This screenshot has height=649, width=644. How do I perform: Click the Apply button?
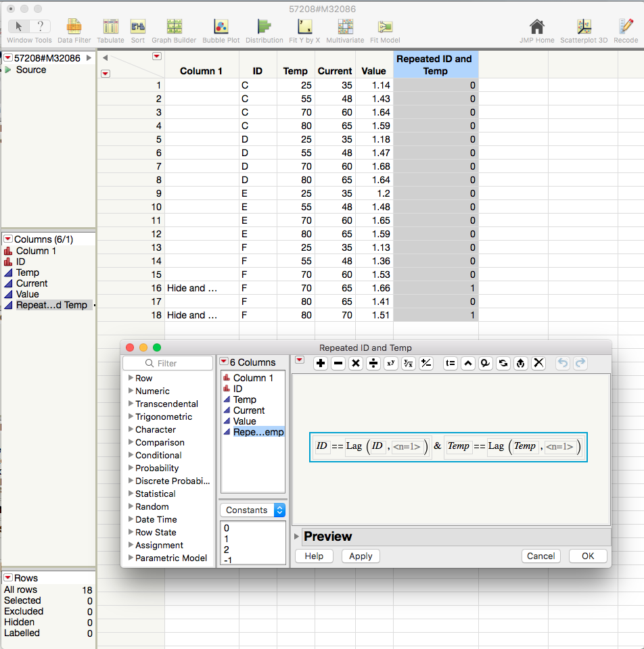pyautogui.click(x=361, y=556)
